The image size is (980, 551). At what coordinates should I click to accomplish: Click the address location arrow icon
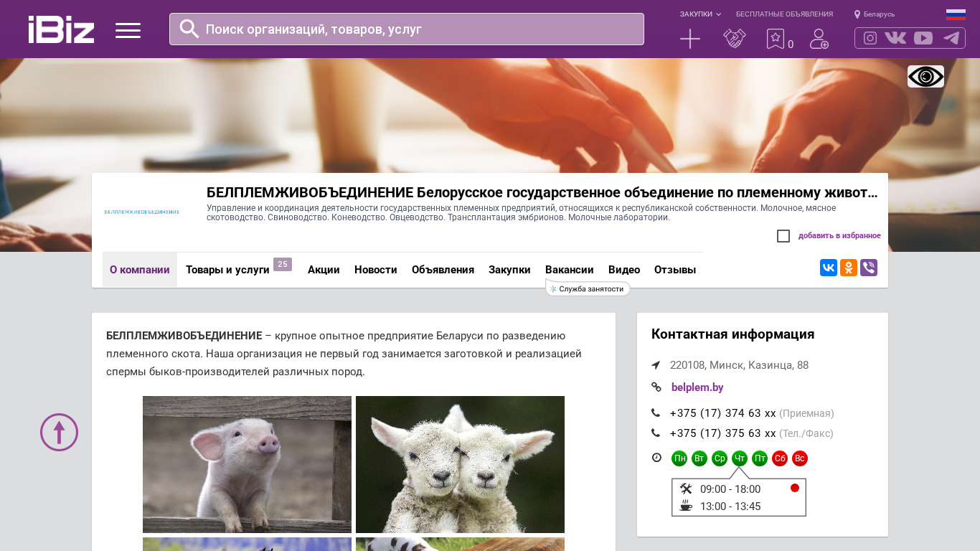coord(656,365)
